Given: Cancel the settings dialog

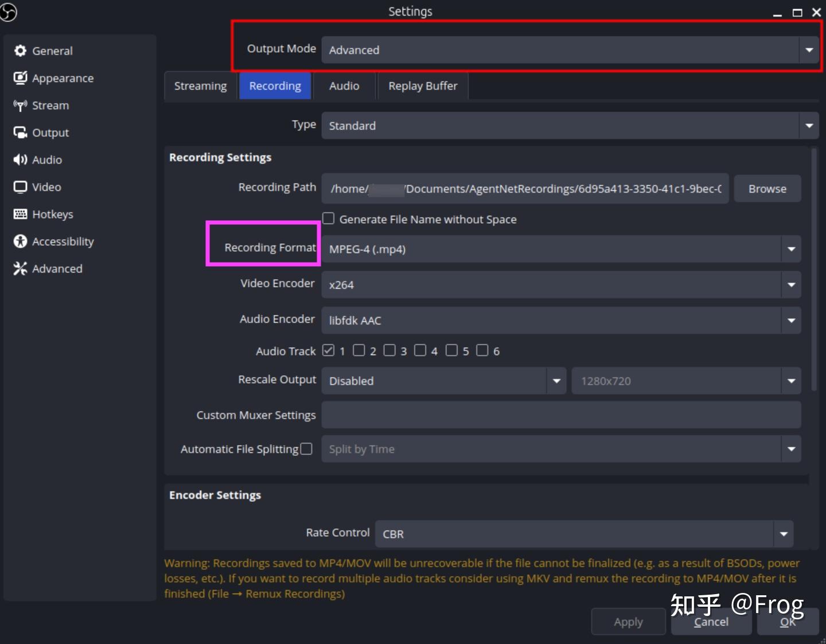Looking at the screenshot, I should 711,622.
